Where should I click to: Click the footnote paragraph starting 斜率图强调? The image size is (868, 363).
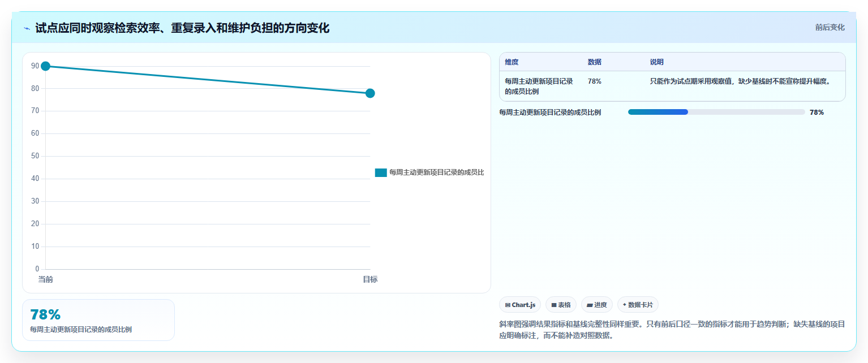[672, 330]
